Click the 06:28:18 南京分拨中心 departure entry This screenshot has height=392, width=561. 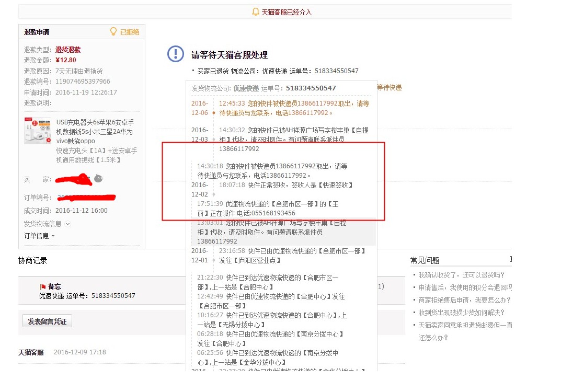[x=270, y=339]
